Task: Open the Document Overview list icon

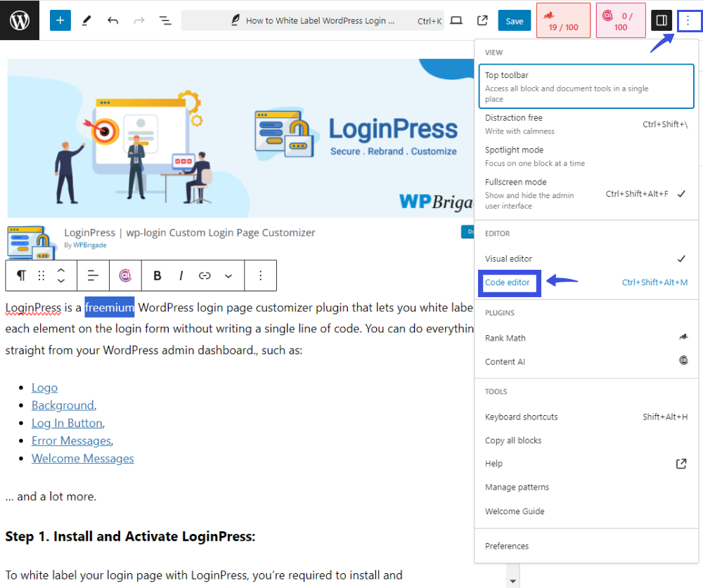Action: click(165, 20)
